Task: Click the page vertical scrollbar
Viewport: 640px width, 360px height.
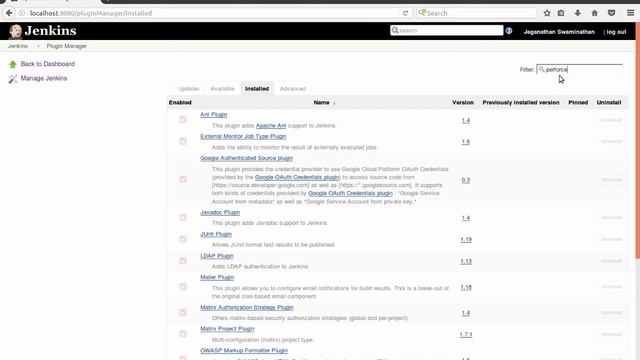Action: pyautogui.click(x=638, y=139)
